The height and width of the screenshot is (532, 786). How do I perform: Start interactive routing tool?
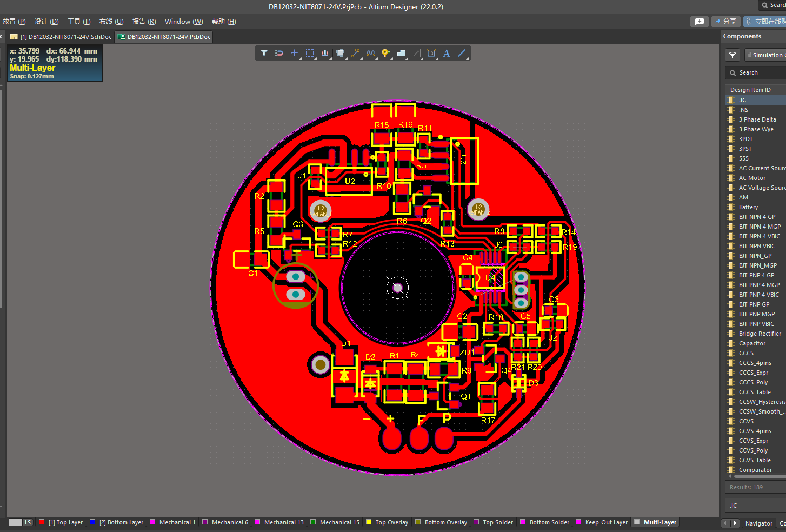point(355,53)
